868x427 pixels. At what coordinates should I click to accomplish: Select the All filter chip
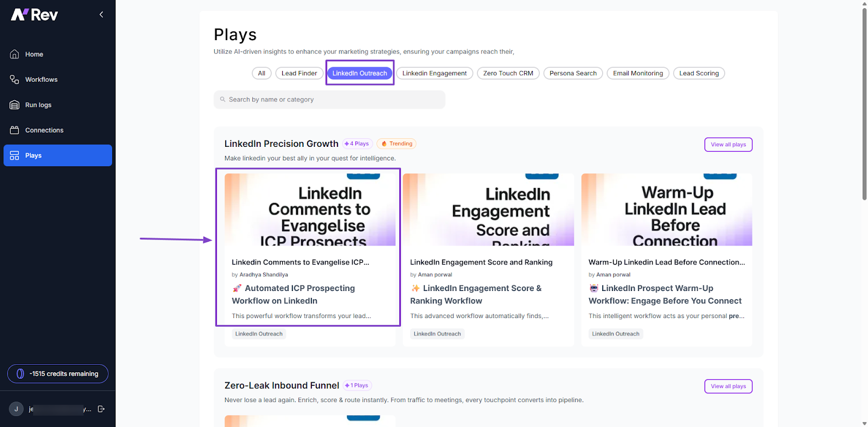click(x=261, y=73)
